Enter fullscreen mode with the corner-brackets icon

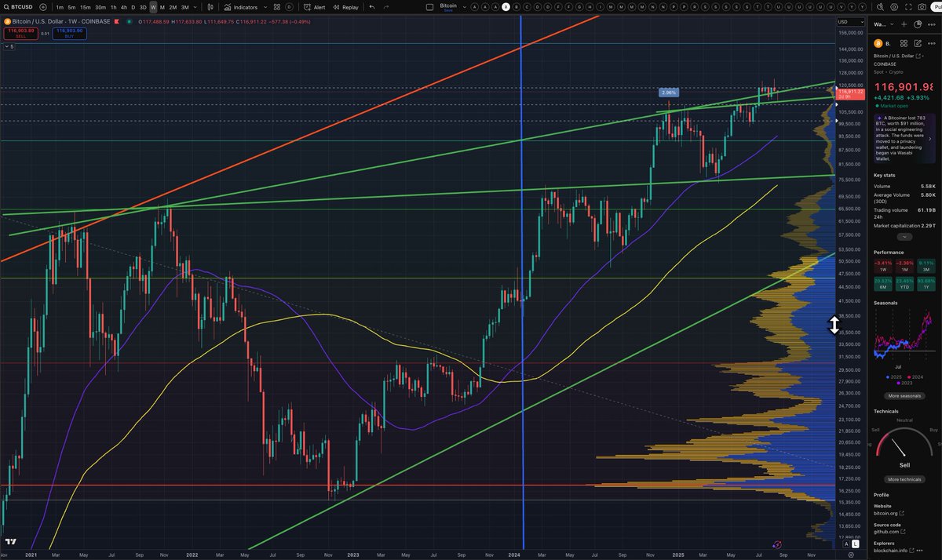click(908, 7)
